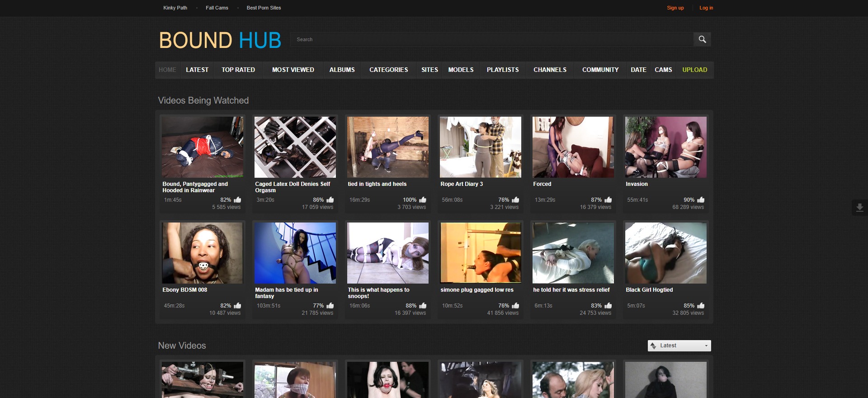Click thumbs-up icon next to 88% rating

[x=423, y=306]
